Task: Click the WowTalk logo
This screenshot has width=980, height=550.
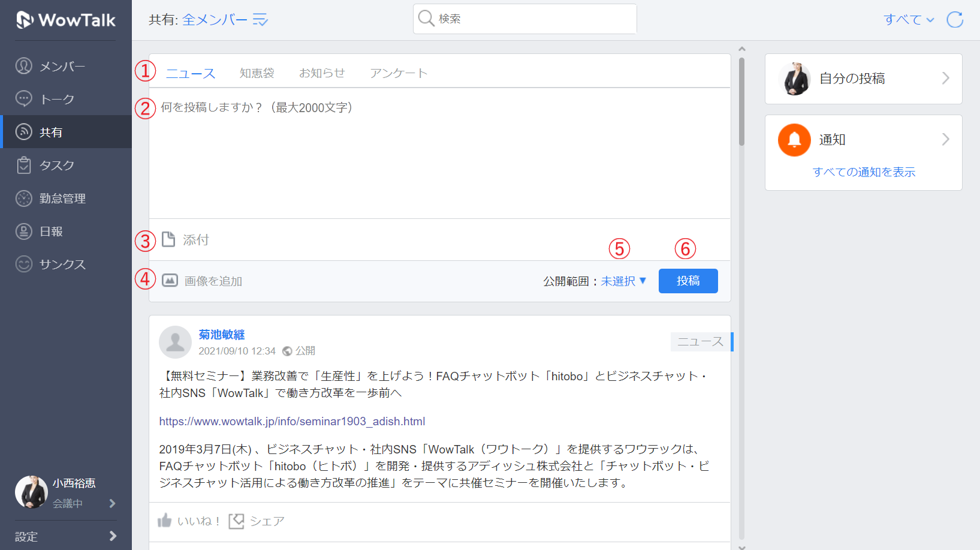Action: pyautogui.click(x=66, y=20)
